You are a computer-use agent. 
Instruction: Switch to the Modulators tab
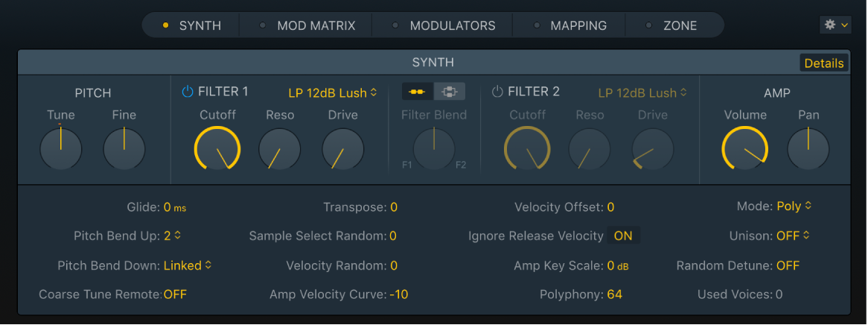point(452,25)
